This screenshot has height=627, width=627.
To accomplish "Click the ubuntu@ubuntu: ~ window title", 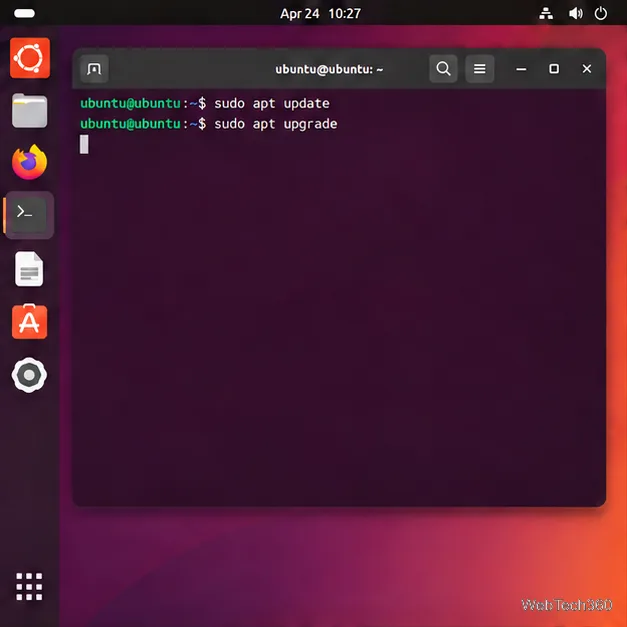I will [x=329, y=69].
